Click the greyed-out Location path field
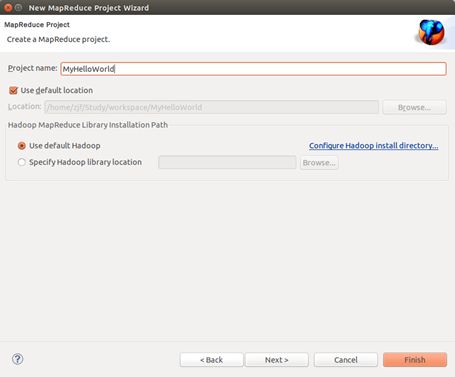This screenshot has height=377, width=455. coord(211,107)
